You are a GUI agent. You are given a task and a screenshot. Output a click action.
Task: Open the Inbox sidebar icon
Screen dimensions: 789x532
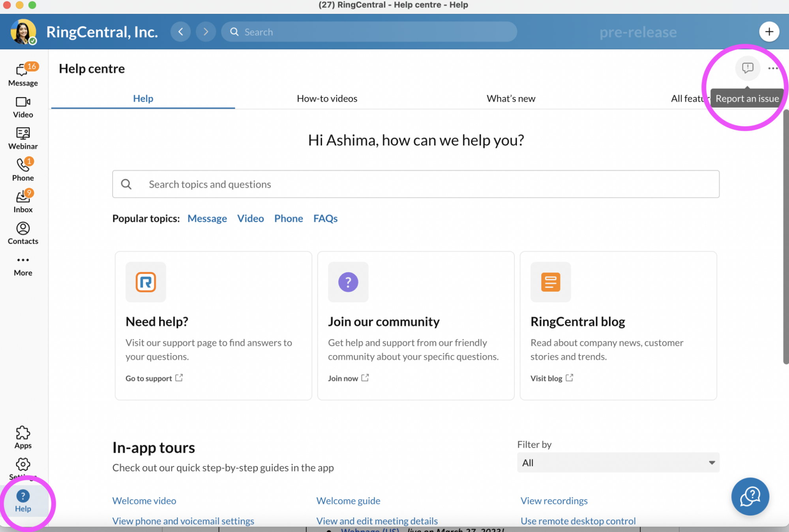coord(23,201)
